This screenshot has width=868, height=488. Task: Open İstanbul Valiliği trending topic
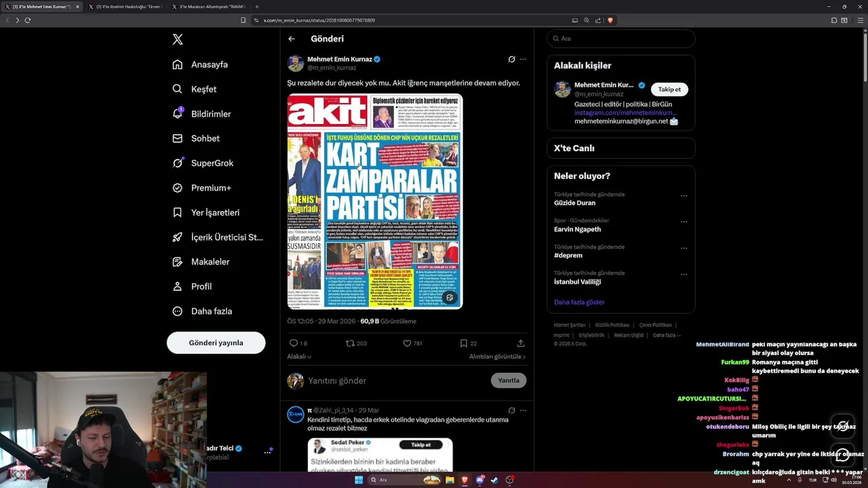click(577, 281)
